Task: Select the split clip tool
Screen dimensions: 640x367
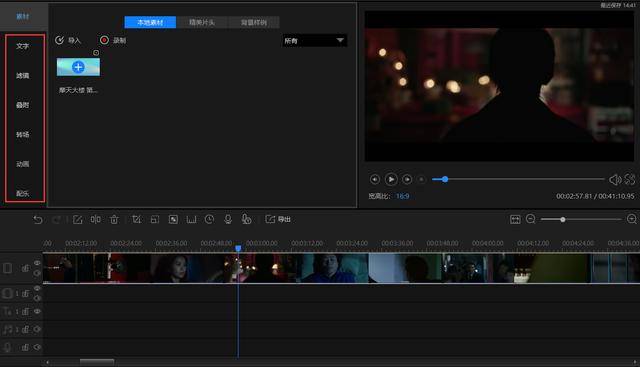Action: point(96,220)
